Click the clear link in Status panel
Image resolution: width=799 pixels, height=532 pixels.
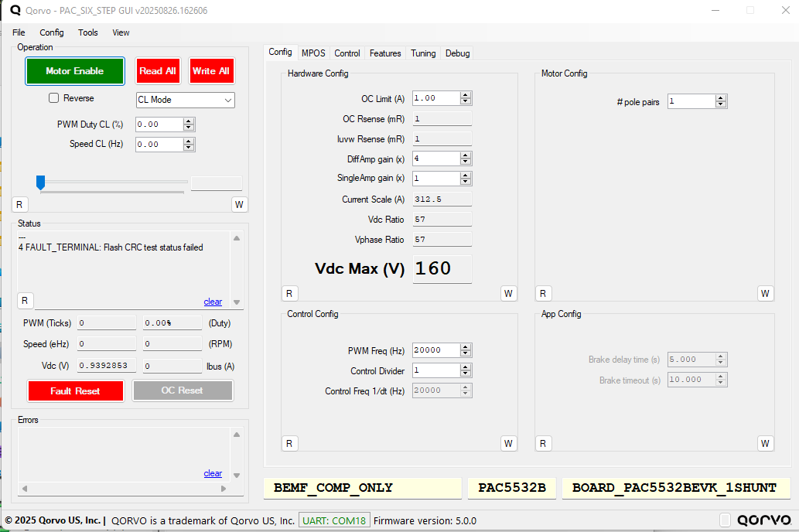(x=213, y=302)
